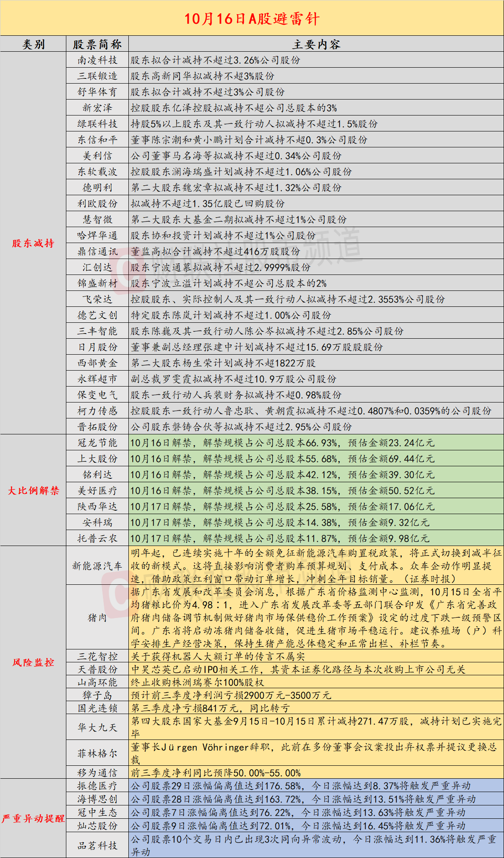Select stock name 绿联科技

click(x=97, y=124)
